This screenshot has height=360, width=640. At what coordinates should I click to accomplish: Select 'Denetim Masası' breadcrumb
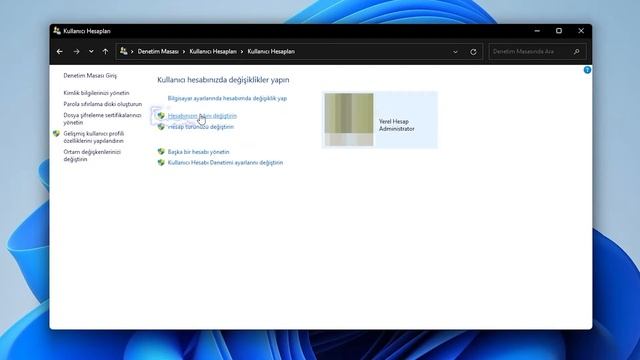pos(158,51)
